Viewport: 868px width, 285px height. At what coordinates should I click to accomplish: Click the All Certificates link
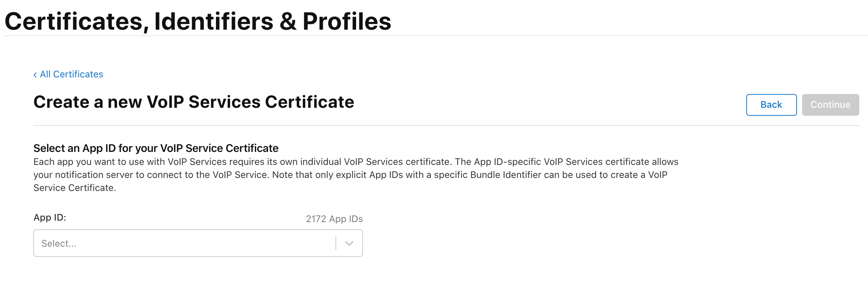click(71, 74)
